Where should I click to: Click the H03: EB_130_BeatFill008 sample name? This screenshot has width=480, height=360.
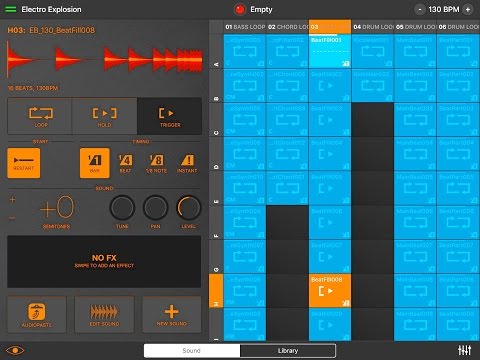coord(51,30)
